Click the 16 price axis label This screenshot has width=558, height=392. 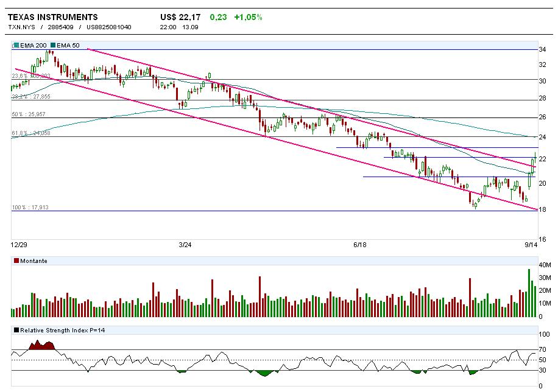[x=542, y=239]
